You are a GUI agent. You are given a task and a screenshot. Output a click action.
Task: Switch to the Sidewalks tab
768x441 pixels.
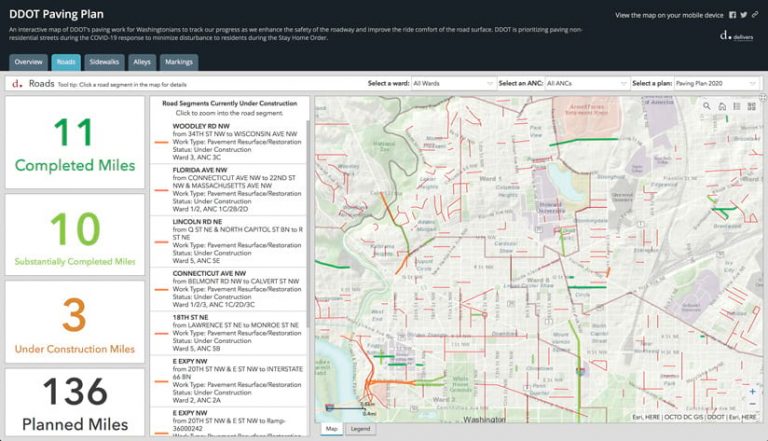click(x=104, y=62)
